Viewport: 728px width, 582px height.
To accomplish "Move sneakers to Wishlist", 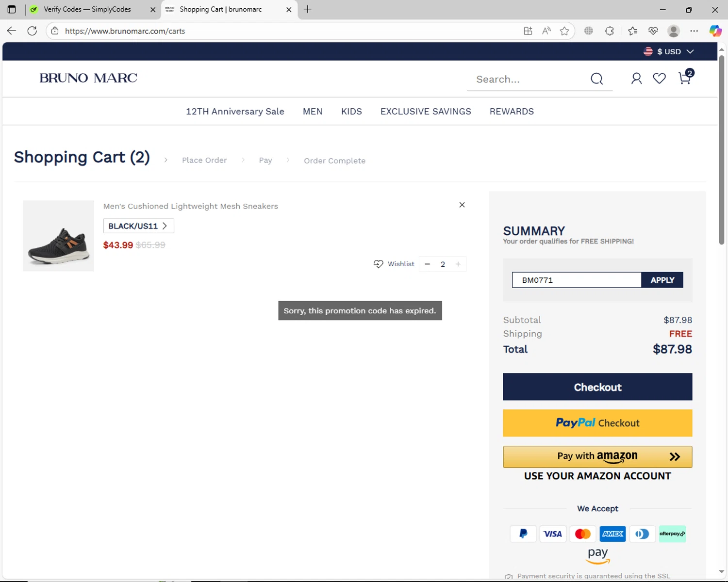I will [x=394, y=264].
